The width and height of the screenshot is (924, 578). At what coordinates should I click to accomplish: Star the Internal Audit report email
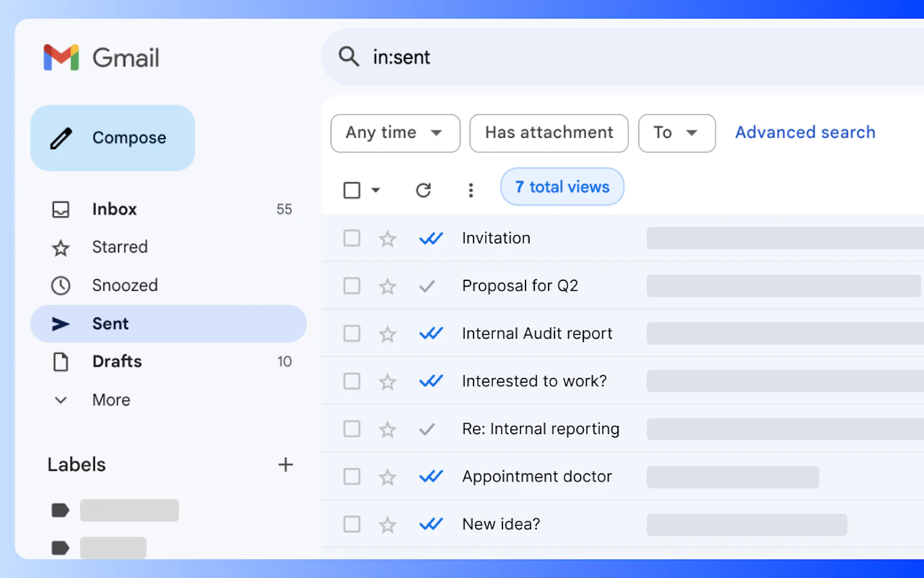click(x=388, y=334)
